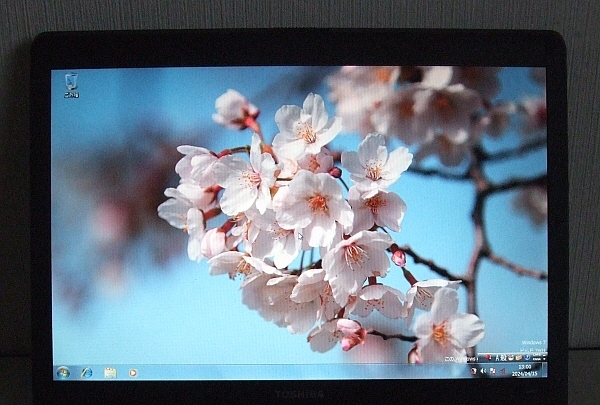This screenshot has width=600, height=405.
Task: Click the red network tray icon
Action: pos(503,371)
